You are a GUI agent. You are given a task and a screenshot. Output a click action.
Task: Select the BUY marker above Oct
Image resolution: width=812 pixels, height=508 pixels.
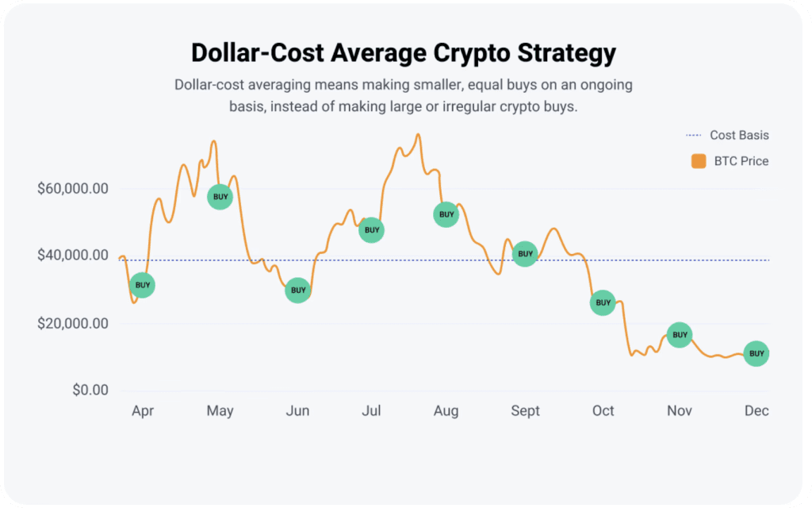click(x=603, y=302)
